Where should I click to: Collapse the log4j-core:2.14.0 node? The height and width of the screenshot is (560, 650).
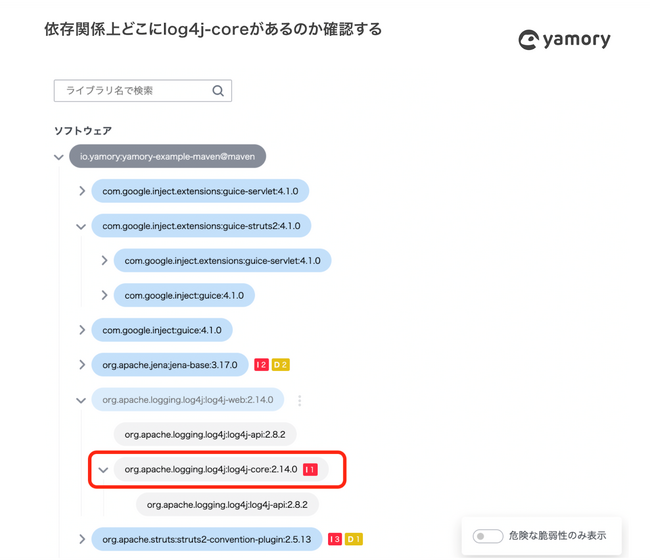pyautogui.click(x=103, y=470)
